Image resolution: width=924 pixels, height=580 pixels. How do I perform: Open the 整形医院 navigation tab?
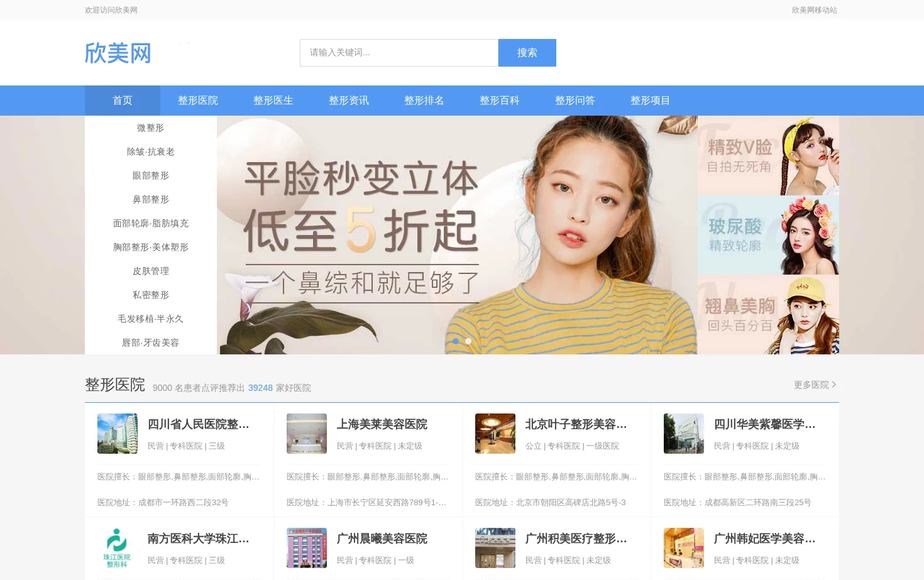198,101
